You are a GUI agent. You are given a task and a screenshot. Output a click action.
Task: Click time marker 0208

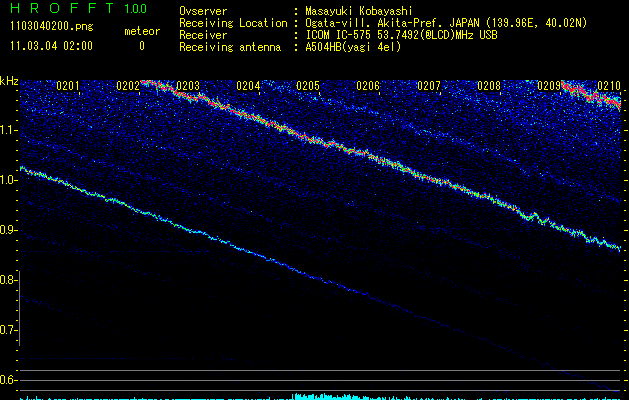click(x=489, y=86)
